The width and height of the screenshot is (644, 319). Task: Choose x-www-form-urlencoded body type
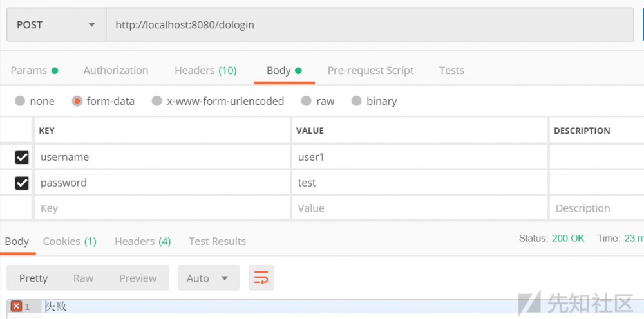coord(156,101)
